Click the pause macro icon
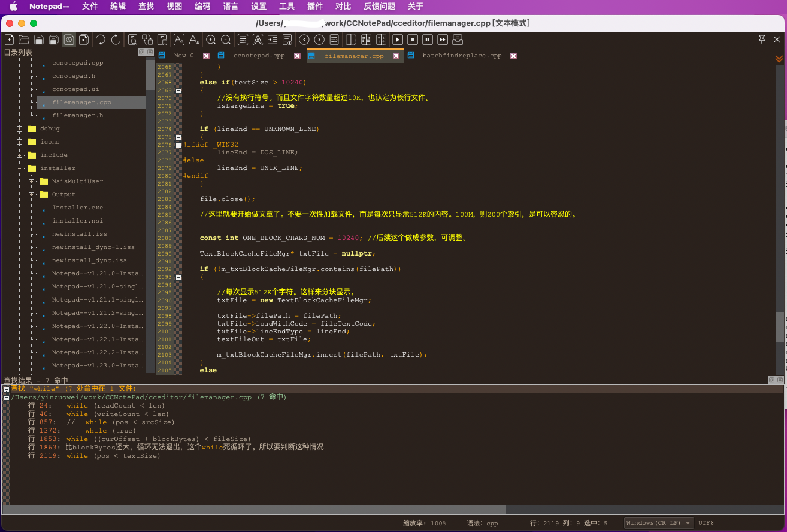The image size is (787, 532). [428, 39]
